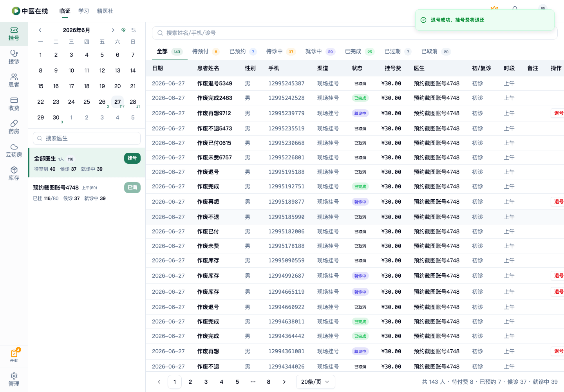Select the 待诊中 37 status tab

[x=281, y=52]
